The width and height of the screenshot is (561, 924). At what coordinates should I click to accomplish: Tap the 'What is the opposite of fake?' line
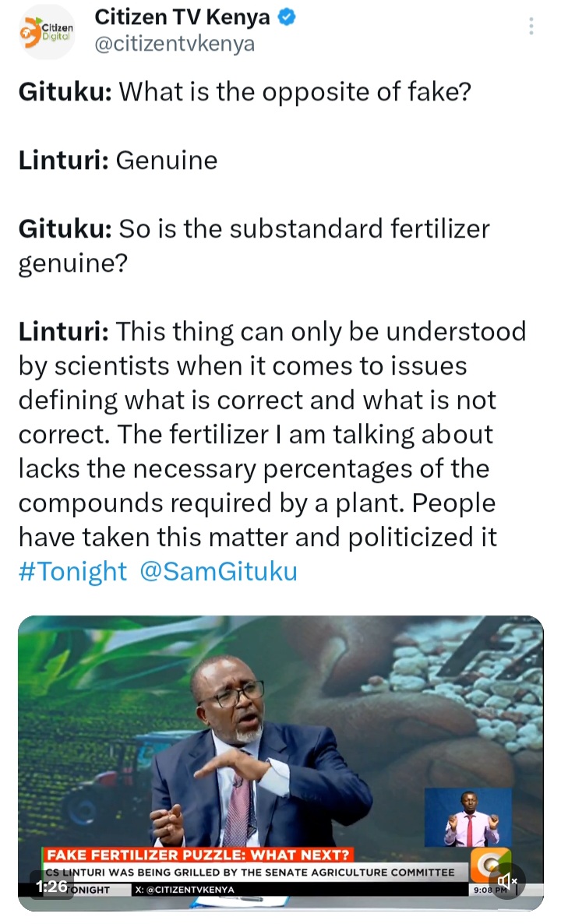click(245, 92)
